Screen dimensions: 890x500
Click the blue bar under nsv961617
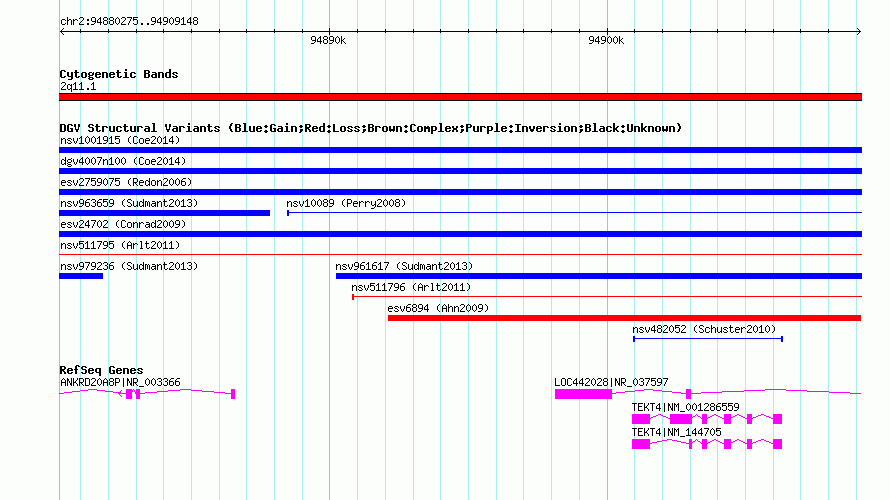pyautogui.click(x=599, y=276)
